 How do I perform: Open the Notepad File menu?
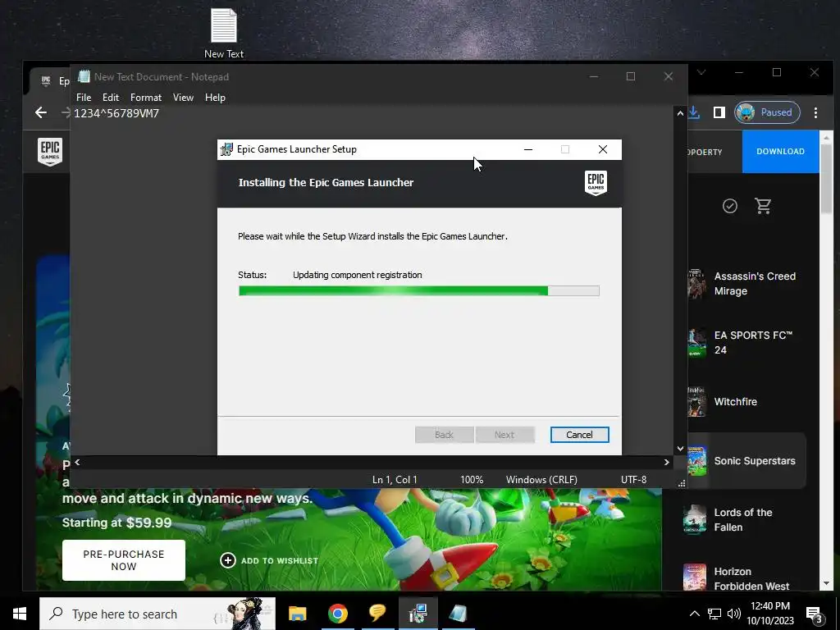pyautogui.click(x=84, y=98)
